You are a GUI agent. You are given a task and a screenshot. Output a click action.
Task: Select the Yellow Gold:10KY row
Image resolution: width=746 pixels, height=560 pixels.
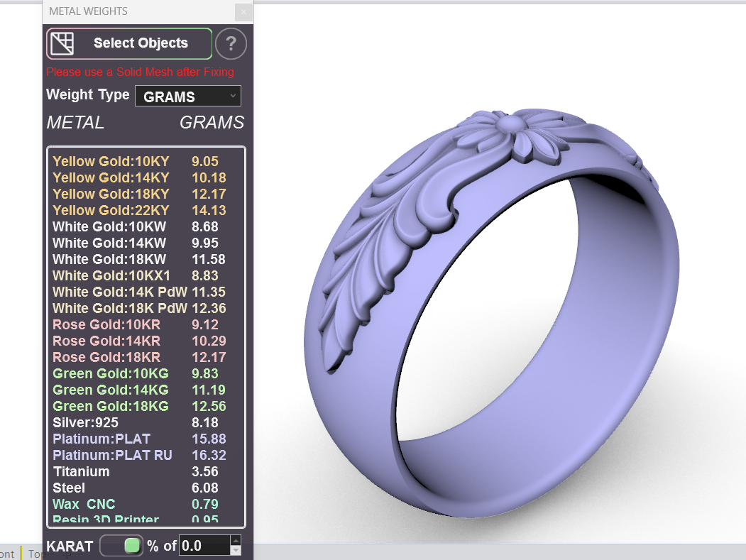[x=146, y=161]
